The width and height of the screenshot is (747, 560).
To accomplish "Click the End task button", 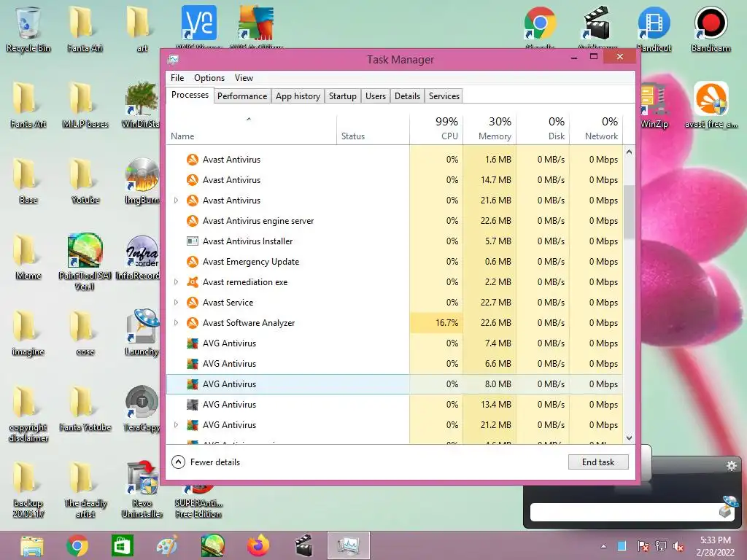I will coord(598,462).
